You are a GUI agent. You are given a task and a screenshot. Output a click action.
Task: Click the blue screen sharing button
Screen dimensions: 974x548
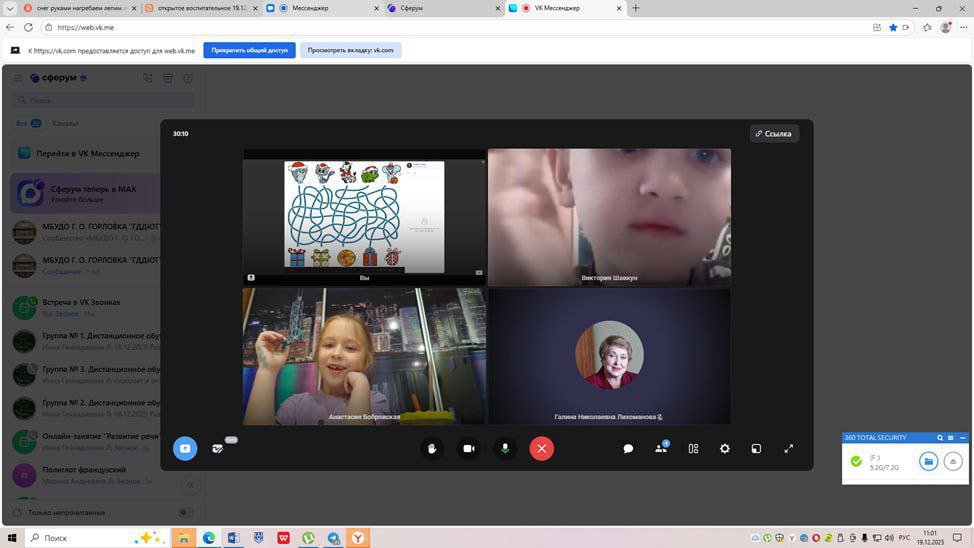point(185,449)
